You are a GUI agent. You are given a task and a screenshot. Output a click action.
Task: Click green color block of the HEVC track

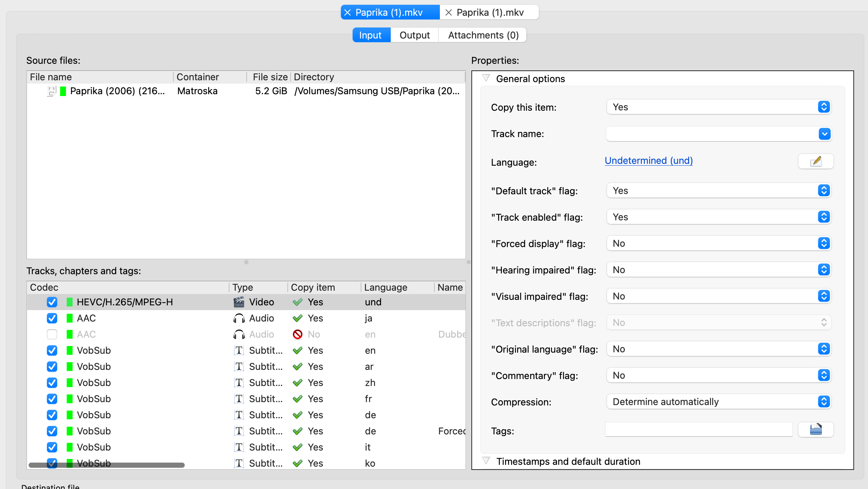(x=69, y=302)
